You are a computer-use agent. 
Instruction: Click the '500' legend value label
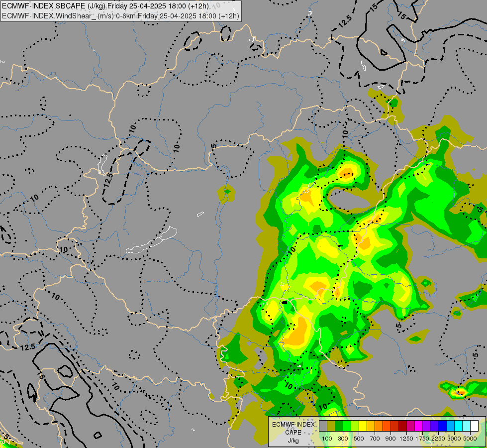tap(359, 439)
